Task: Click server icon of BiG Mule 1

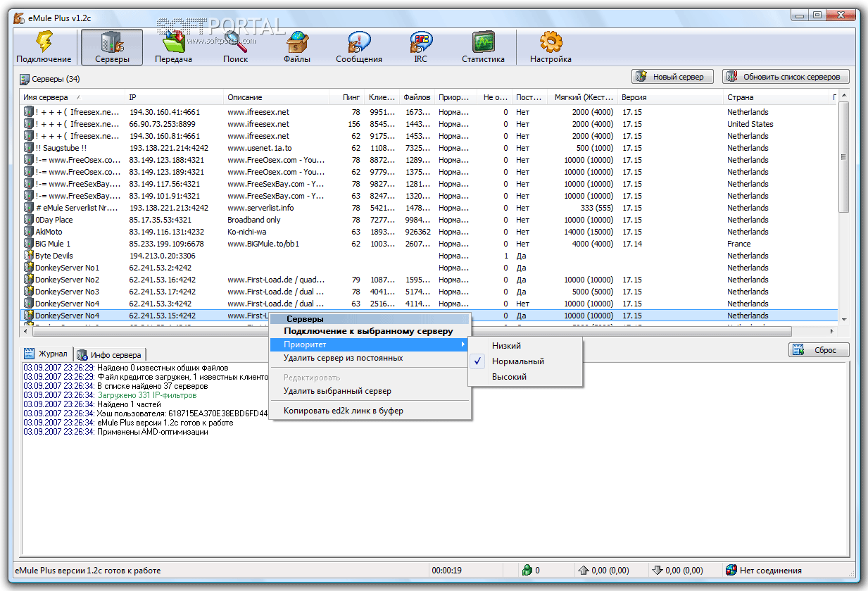Action: pos(29,244)
